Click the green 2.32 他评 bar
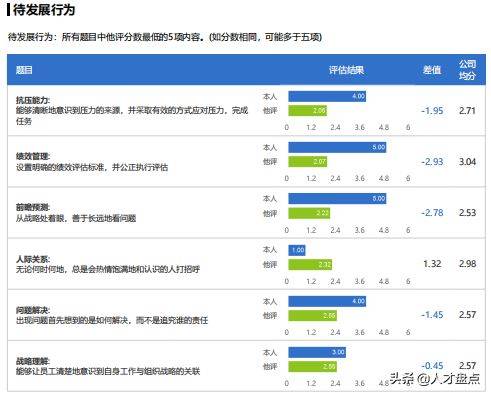Viewport: 491px width, 396px height. [x=310, y=265]
